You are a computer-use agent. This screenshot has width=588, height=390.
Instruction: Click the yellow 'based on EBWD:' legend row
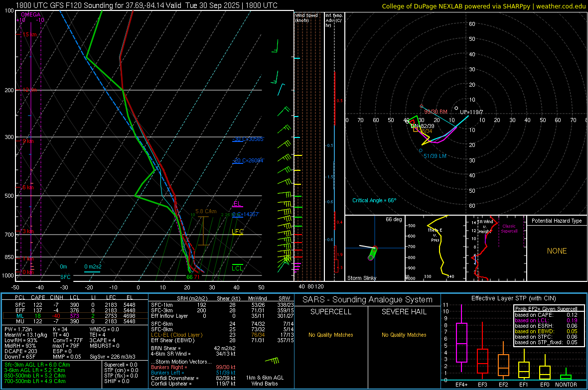[x=546, y=331]
